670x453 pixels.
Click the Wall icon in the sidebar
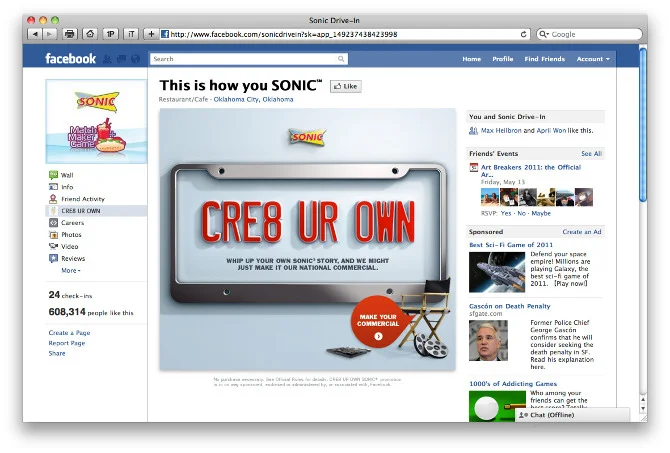tap(53, 175)
